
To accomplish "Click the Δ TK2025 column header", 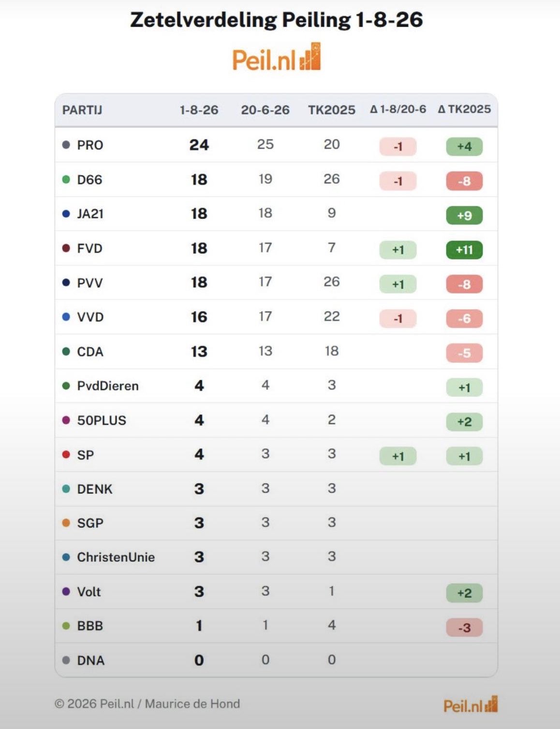I will [464, 109].
